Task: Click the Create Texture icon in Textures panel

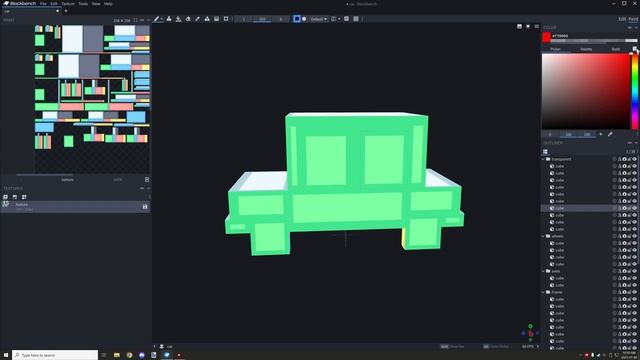Action: tap(15, 197)
